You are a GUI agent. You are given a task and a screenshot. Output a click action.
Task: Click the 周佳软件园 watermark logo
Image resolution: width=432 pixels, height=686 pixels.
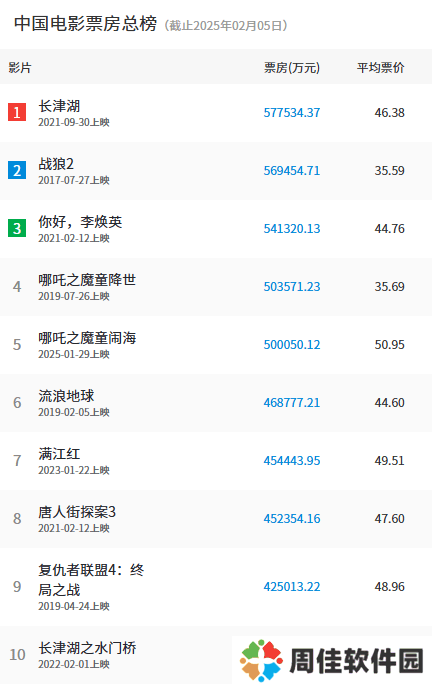click(332, 660)
